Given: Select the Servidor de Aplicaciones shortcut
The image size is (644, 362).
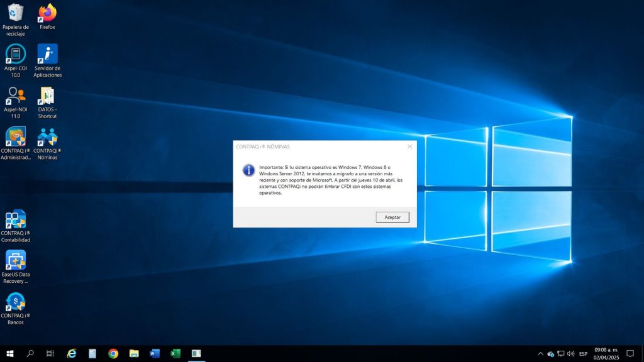Looking at the screenshot, I should 47,61.
